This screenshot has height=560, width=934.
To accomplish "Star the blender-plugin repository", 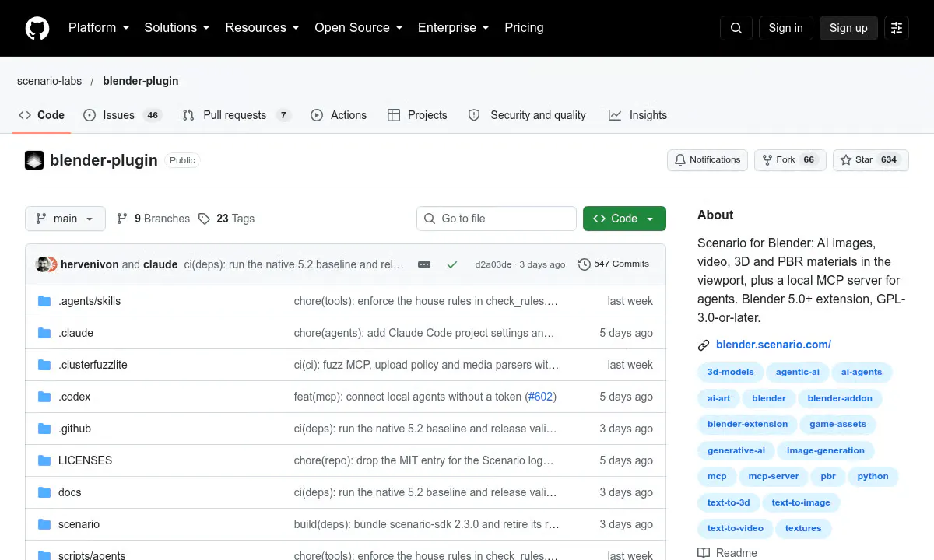I will tap(871, 160).
